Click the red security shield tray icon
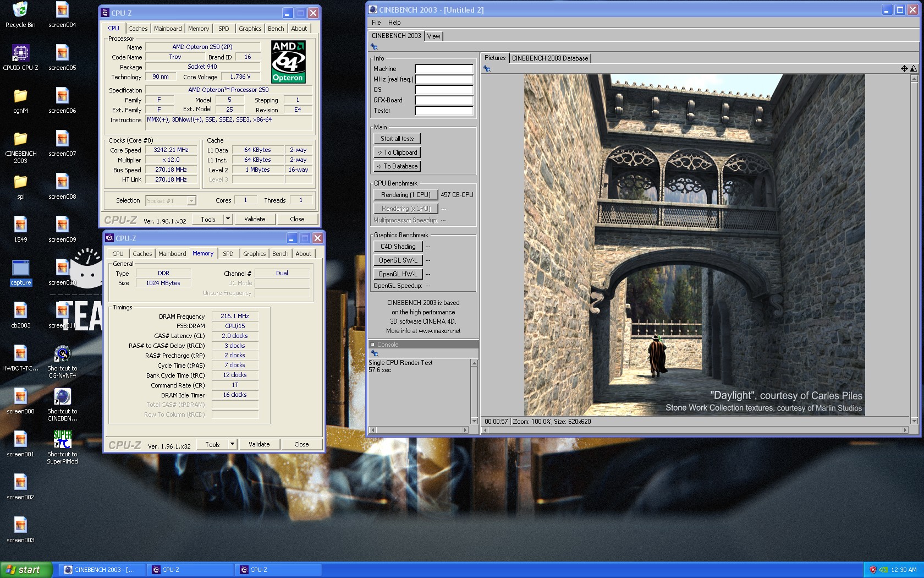 click(x=872, y=570)
